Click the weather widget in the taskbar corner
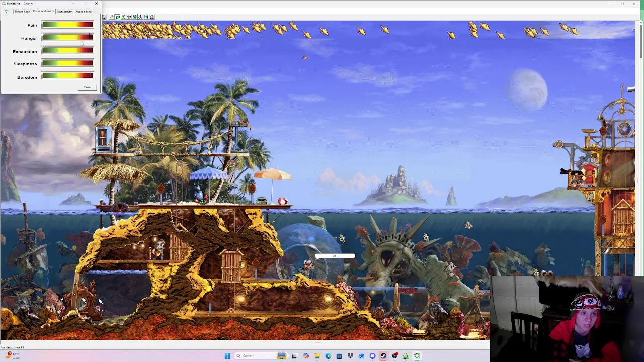 click(12, 356)
